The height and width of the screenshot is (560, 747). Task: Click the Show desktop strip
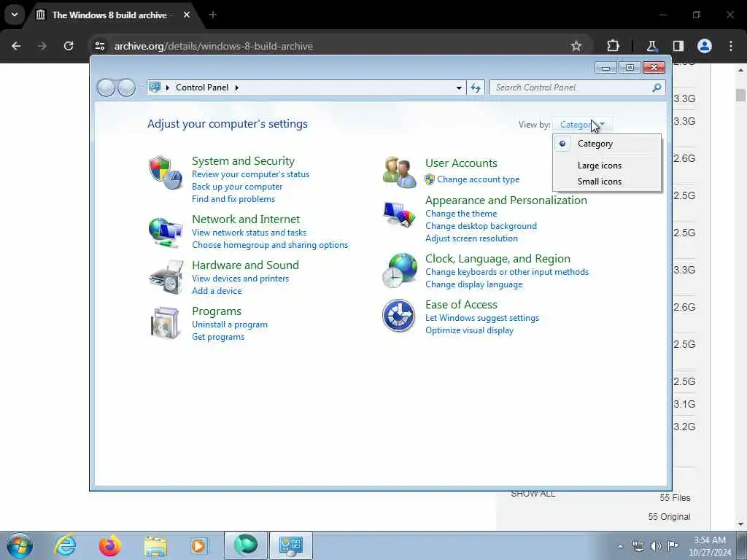point(742,545)
